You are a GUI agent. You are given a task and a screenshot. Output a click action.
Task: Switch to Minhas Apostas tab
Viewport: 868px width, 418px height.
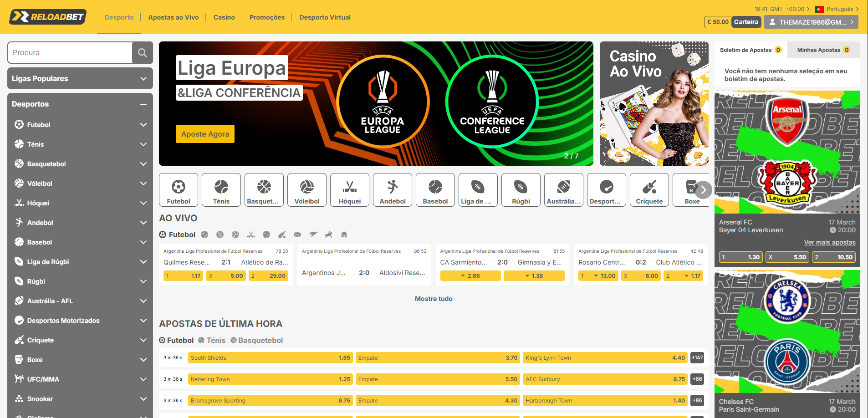(x=823, y=50)
